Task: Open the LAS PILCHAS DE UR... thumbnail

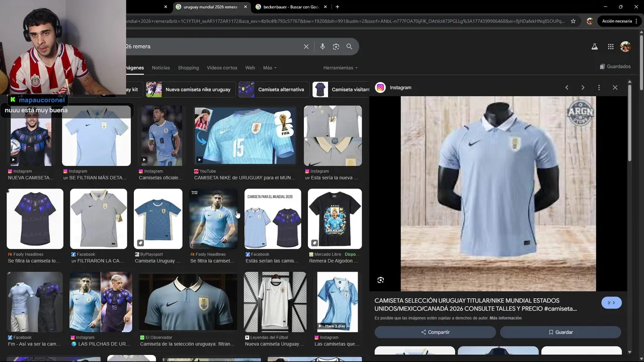Action: pyautogui.click(x=101, y=302)
